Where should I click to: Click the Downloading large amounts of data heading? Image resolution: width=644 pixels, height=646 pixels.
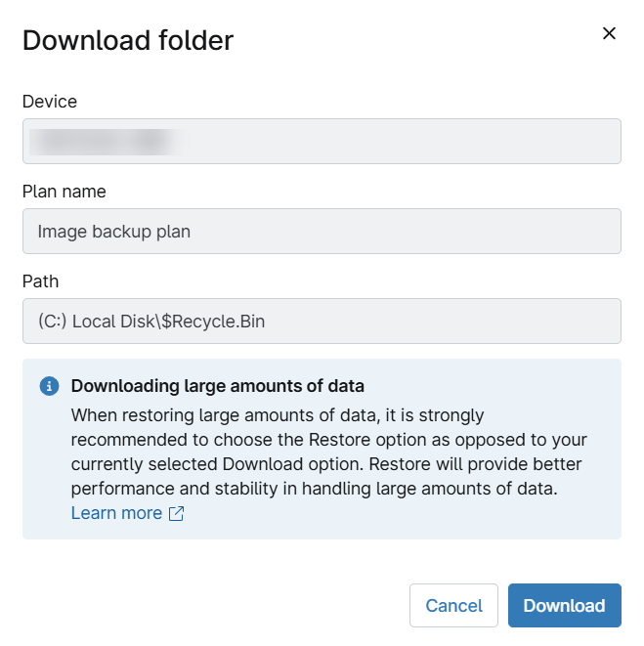tap(217, 386)
